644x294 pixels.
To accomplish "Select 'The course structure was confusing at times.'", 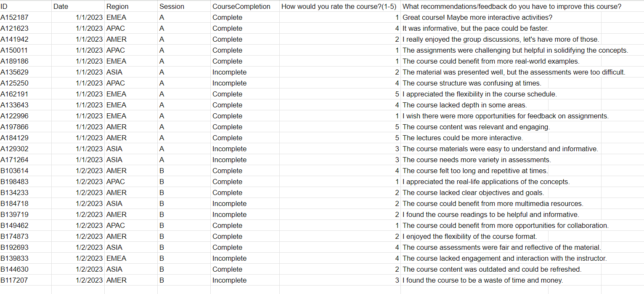I will tap(472, 83).
